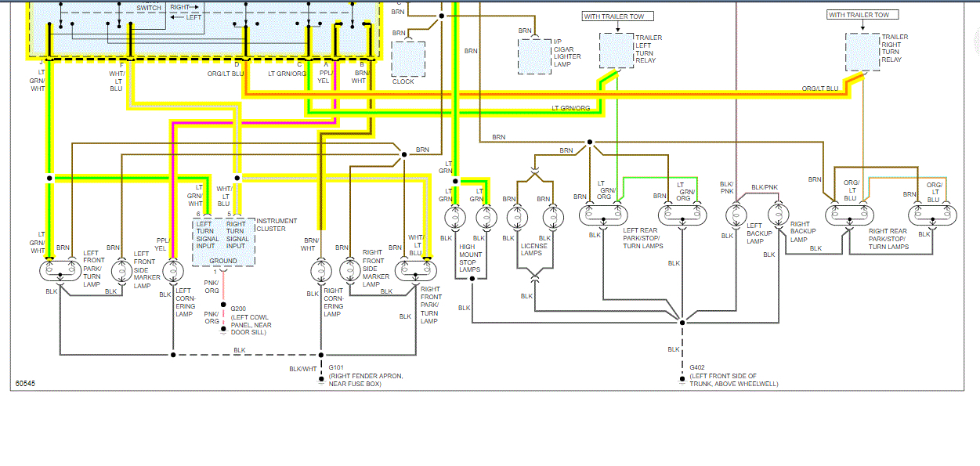Image resolution: width=980 pixels, height=466 pixels.
Task: Select the left backup lamp symbol
Action: pyautogui.click(x=736, y=214)
